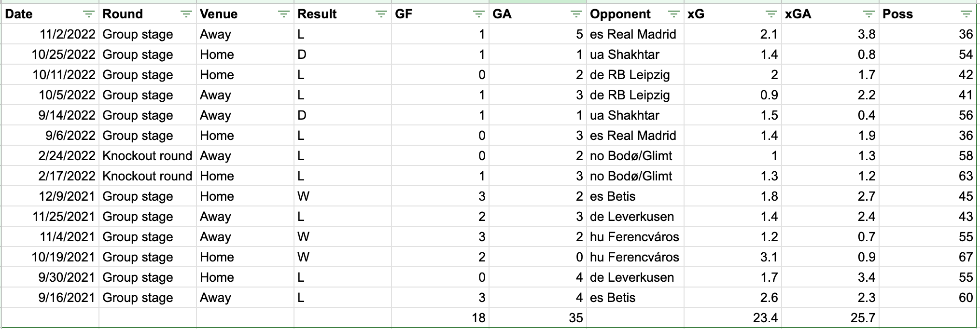Image resolution: width=980 pixels, height=329 pixels.
Task: Open the GA column filter
Action: tap(576, 14)
